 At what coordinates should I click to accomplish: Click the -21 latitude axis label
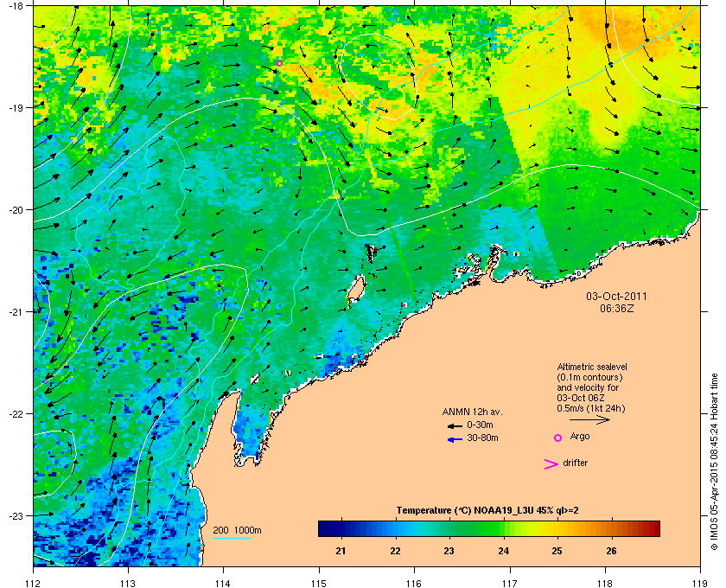tap(16, 312)
